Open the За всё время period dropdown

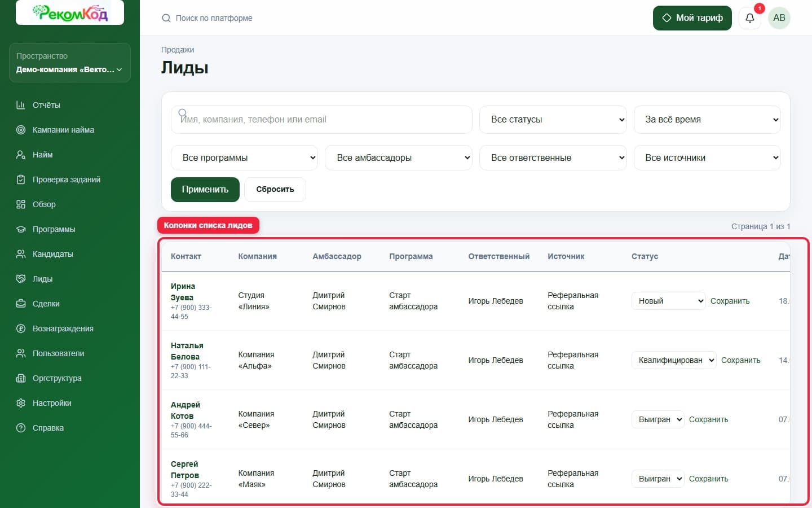coord(707,120)
